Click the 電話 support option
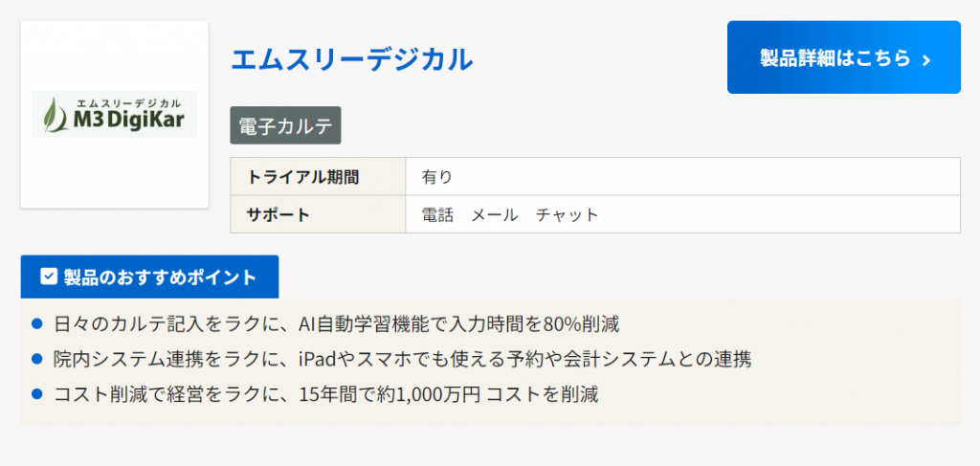Image resolution: width=980 pixels, height=466 pixels. 437,214
